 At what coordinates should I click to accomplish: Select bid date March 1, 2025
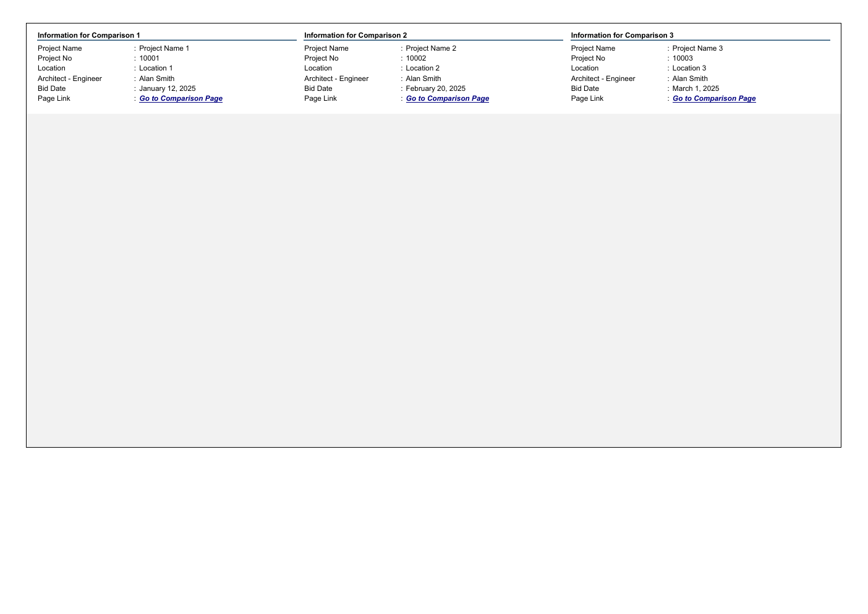tap(696, 89)
